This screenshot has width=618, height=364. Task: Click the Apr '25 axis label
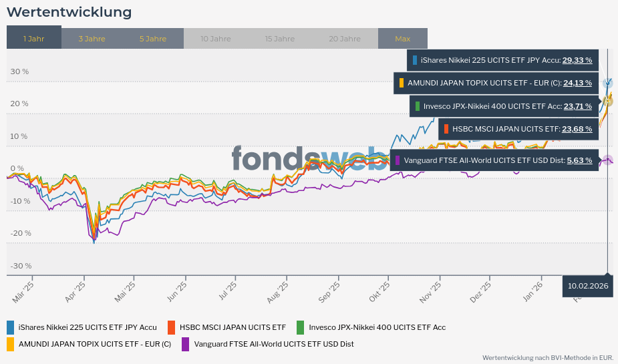pyautogui.click(x=75, y=292)
